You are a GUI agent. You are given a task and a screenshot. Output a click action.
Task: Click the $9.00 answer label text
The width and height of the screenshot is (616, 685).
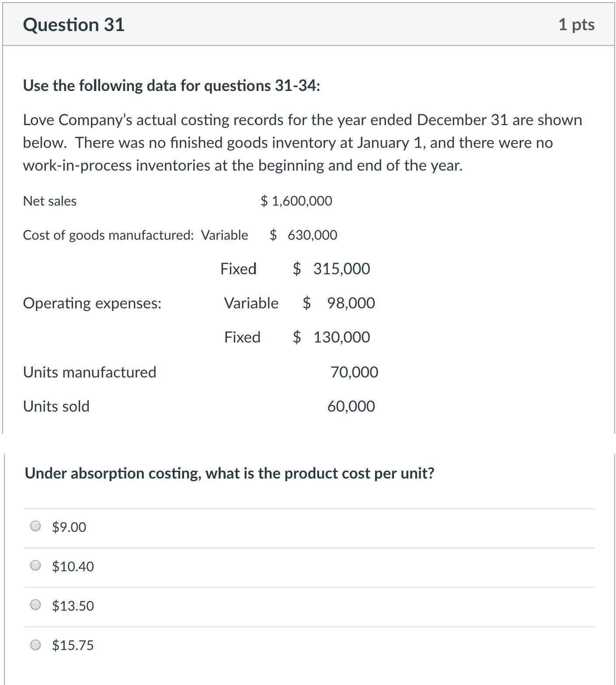69,527
